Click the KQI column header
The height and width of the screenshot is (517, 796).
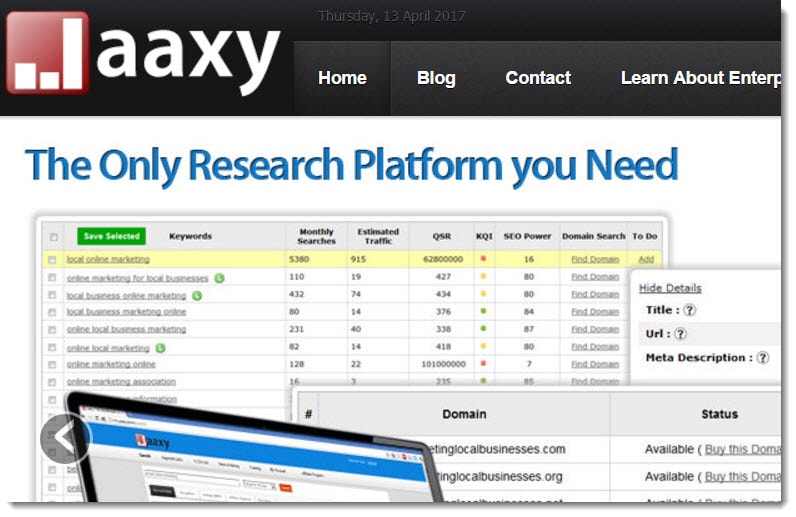(484, 237)
